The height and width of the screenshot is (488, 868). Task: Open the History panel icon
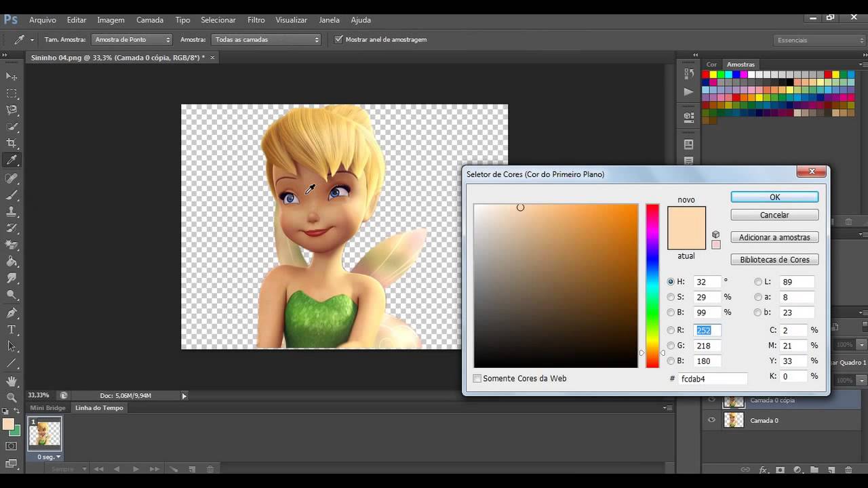tap(689, 74)
